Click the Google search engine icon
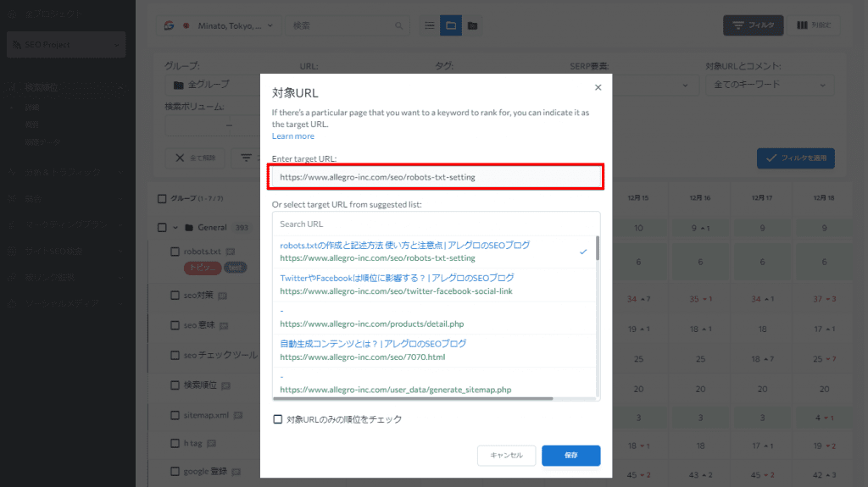868x487 pixels. coord(169,25)
